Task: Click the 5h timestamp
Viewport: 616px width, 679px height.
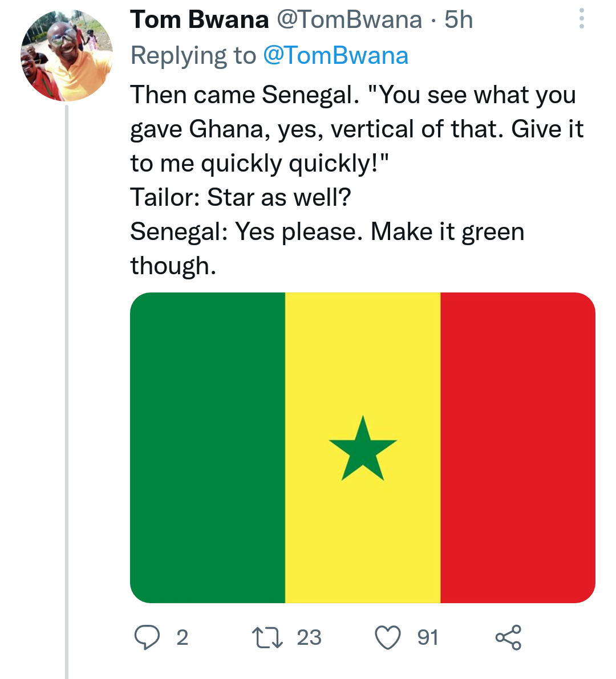Action: point(459,20)
